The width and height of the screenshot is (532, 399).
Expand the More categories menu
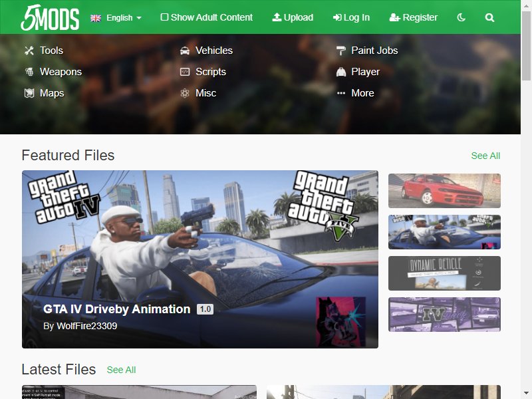click(362, 93)
